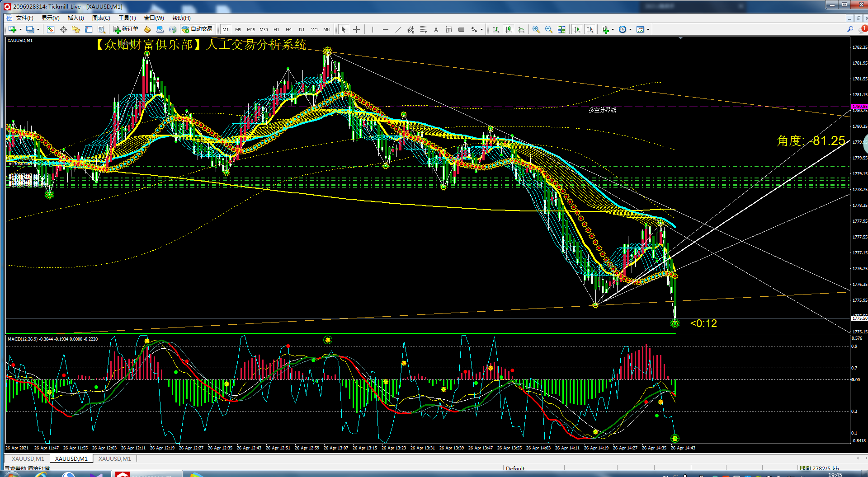868x477 pixels.
Task: Open the tile windows layout icon
Action: [561, 29]
